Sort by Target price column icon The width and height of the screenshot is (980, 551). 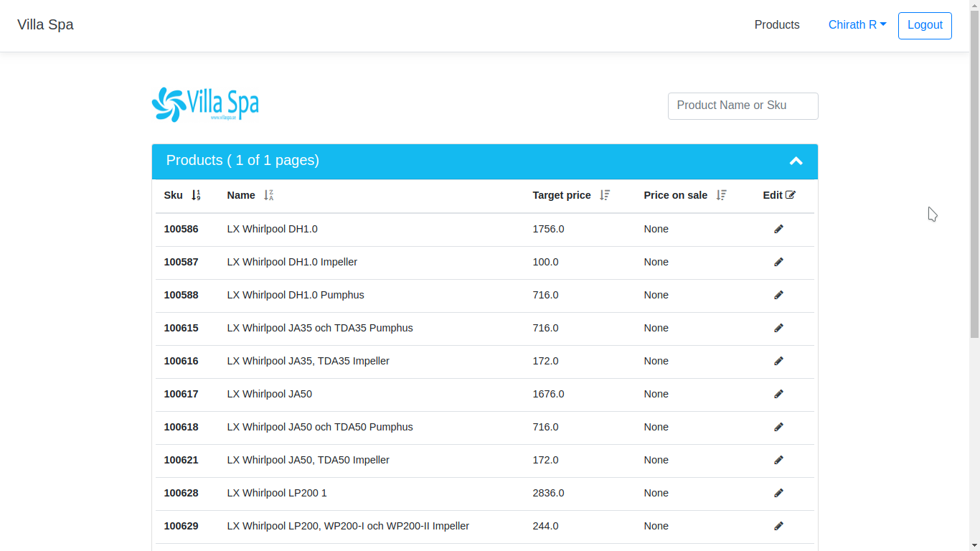[605, 195]
